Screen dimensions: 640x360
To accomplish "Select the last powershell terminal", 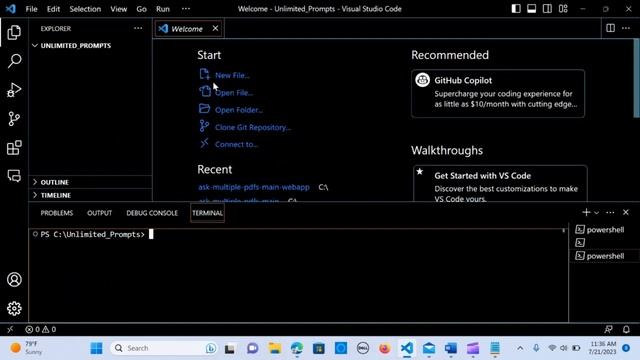I will click(604, 256).
